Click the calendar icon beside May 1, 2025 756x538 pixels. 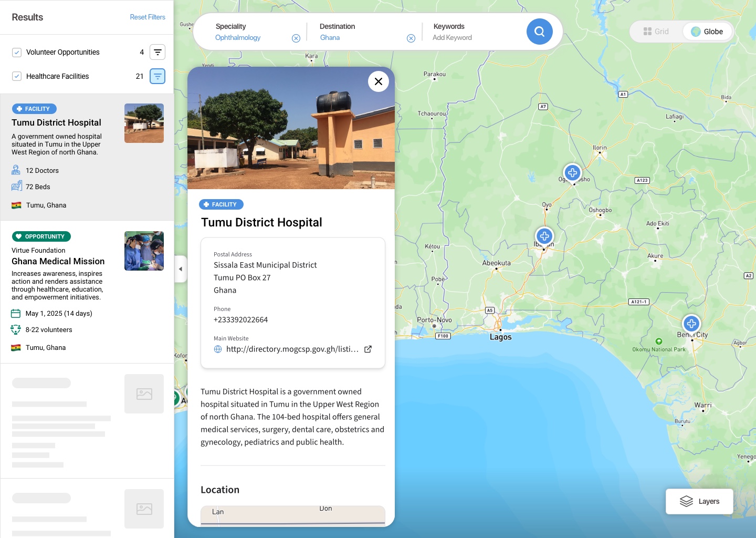(16, 314)
